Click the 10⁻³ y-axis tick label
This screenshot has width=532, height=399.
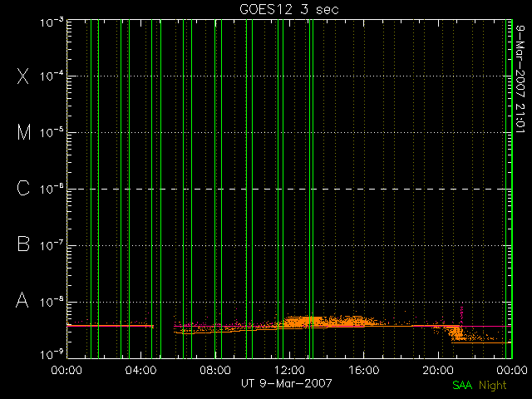tap(52, 22)
